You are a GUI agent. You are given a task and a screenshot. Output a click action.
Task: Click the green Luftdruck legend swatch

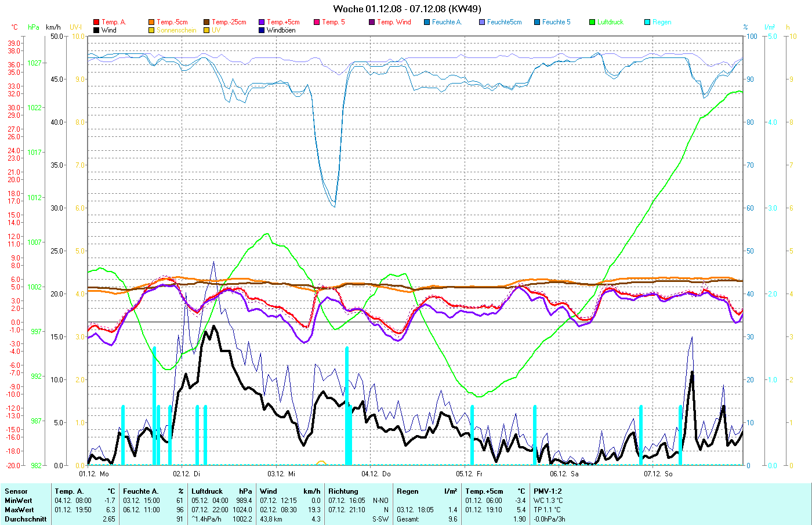click(x=592, y=22)
